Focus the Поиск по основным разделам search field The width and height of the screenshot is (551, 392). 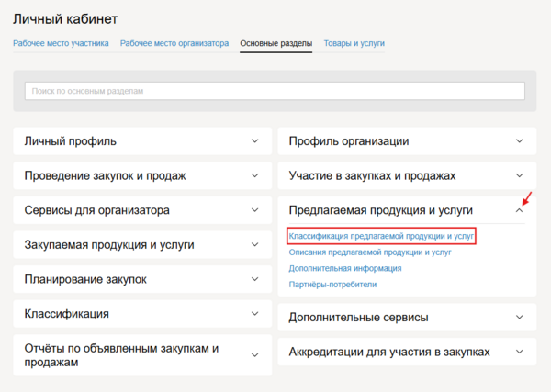(x=275, y=91)
